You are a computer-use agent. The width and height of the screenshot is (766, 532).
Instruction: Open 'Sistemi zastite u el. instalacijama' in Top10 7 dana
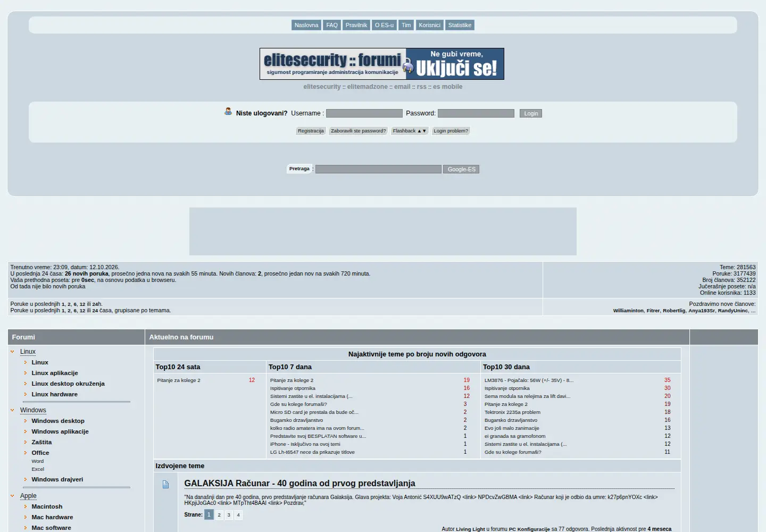[x=311, y=396]
